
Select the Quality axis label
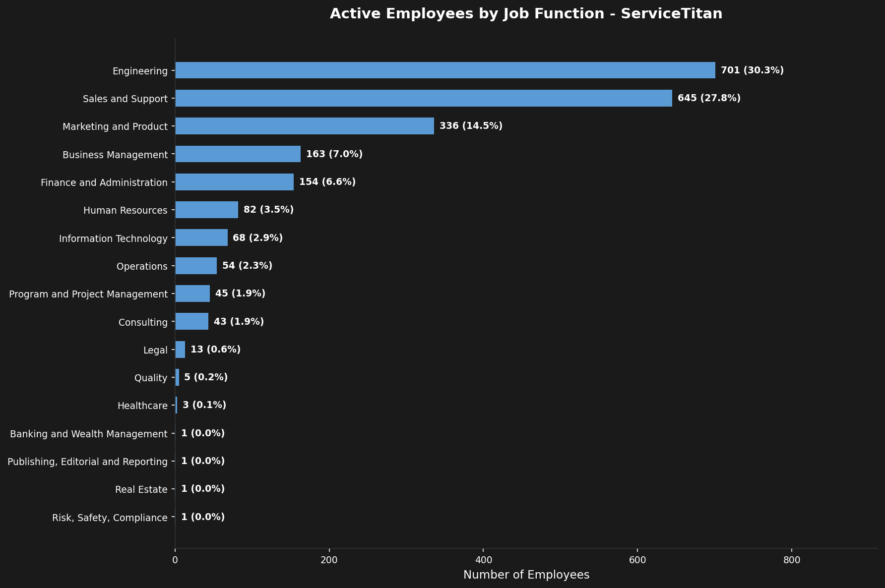(x=151, y=378)
